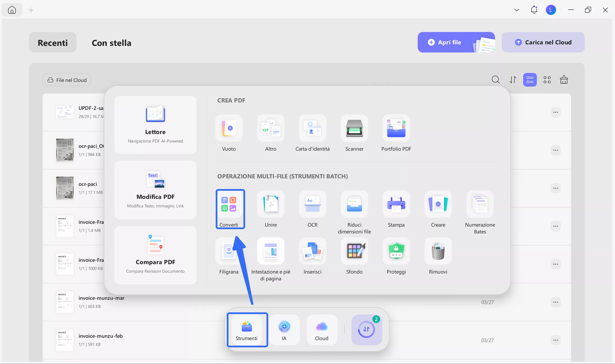The width and height of the screenshot is (615, 364).
Task: Switch to grid view for the file list
Action: click(x=547, y=80)
